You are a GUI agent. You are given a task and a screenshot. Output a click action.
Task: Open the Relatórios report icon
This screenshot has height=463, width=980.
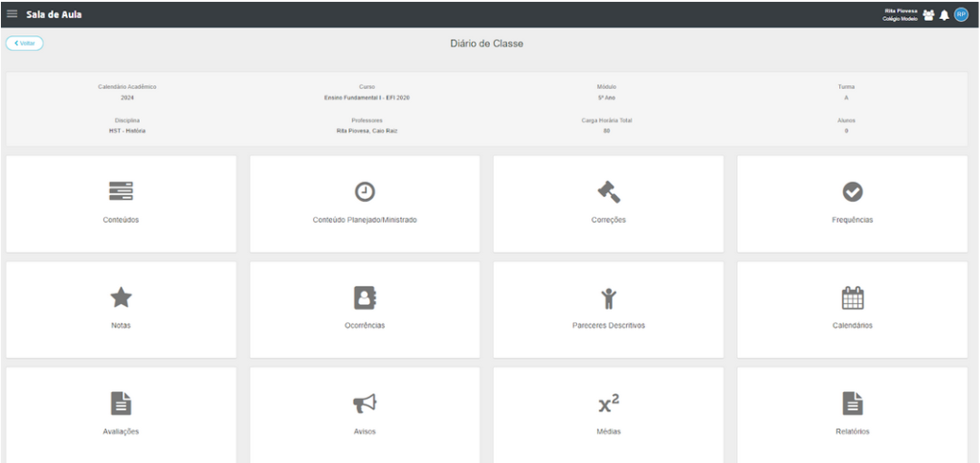click(x=852, y=405)
